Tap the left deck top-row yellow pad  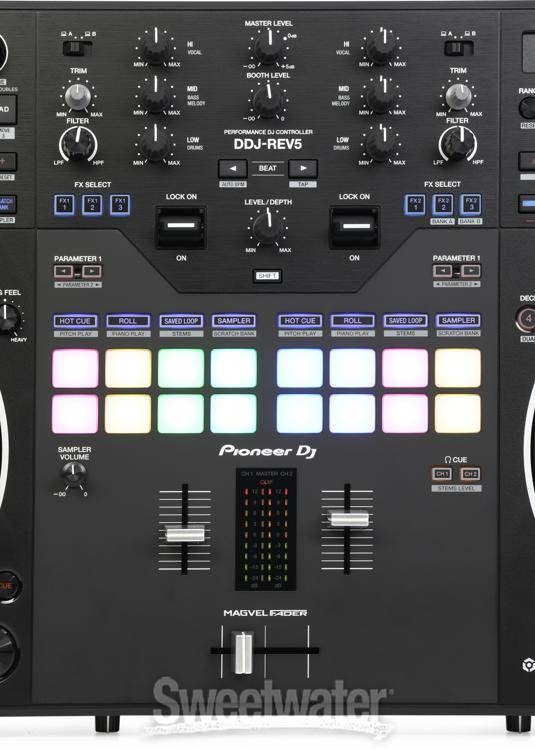tap(128, 368)
